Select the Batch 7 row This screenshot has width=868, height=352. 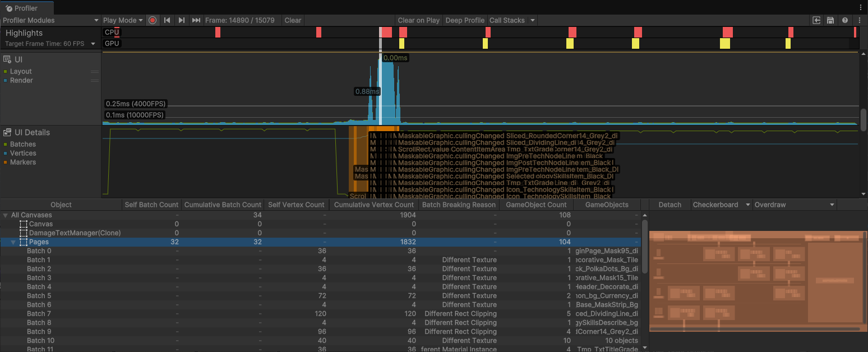[39, 314]
